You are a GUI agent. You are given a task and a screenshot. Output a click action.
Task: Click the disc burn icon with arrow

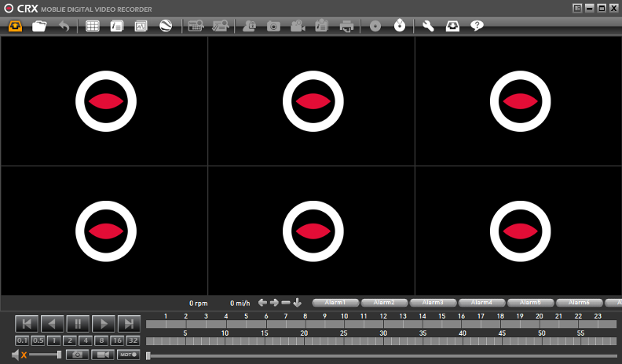coord(400,26)
